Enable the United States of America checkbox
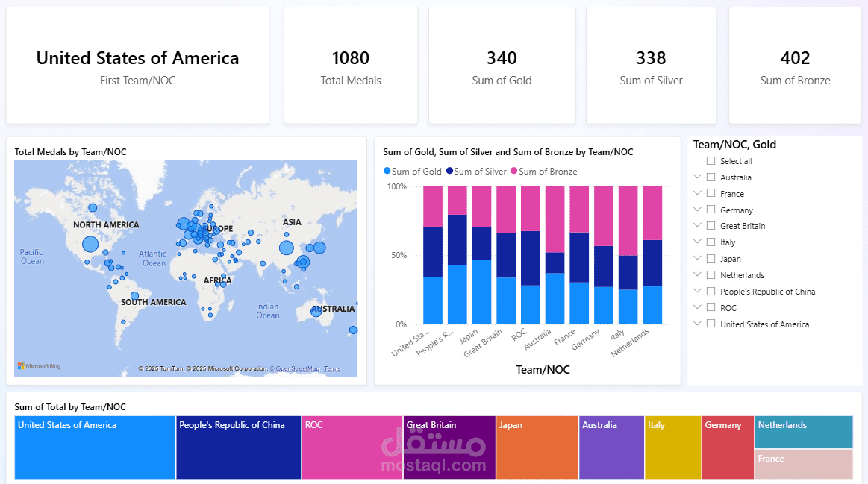The width and height of the screenshot is (868, 484). 711,324
